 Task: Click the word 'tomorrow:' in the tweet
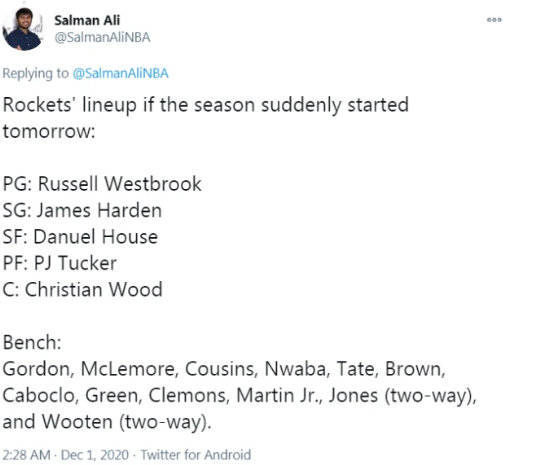pyautogui.click(x=49, y=131)
